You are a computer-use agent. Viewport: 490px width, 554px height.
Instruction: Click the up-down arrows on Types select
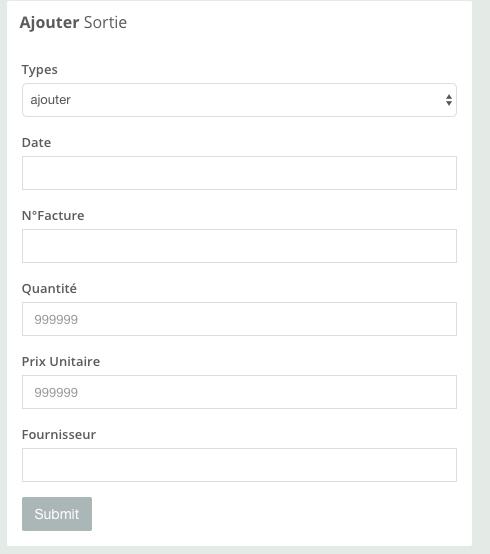(x=449, y=100)
